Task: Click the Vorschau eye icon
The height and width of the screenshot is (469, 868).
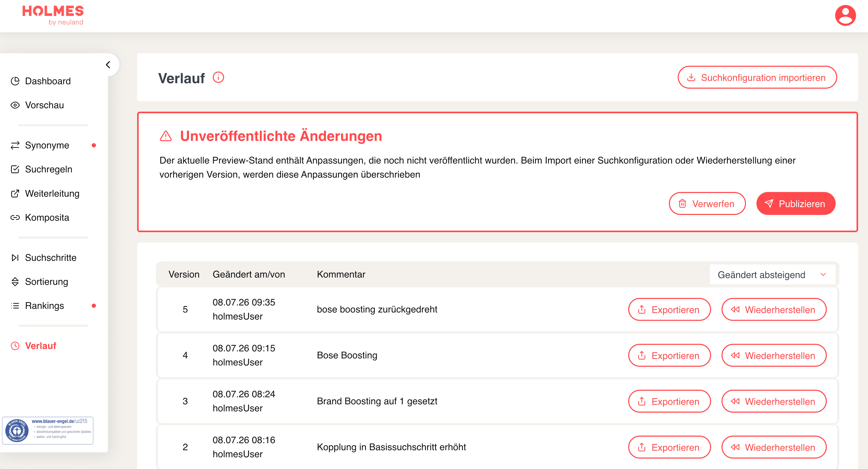Action: pyautogui.click(x=15, y=105)
